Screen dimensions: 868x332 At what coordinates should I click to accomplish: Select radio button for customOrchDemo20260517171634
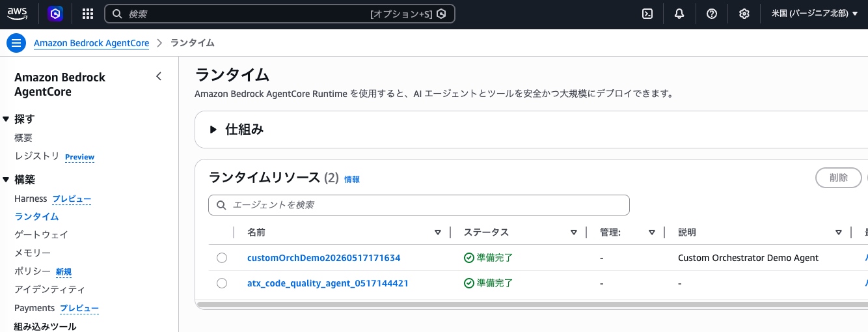point(222,258)
